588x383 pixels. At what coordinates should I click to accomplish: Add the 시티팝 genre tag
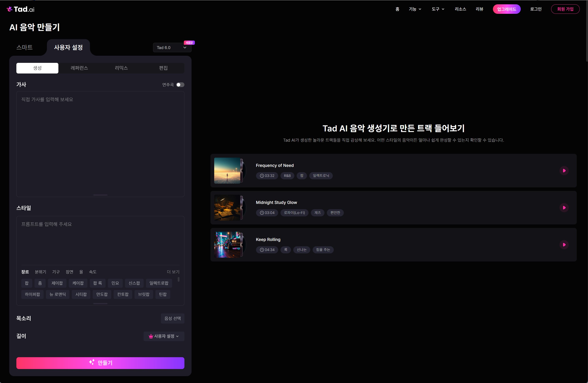tap(81, 294)
